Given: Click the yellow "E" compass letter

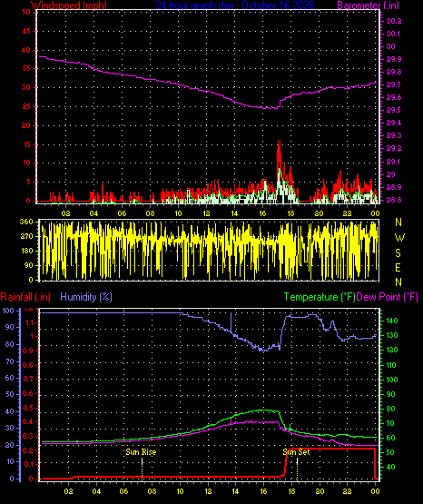Looking at the screenshot, I should pos(398,267).
